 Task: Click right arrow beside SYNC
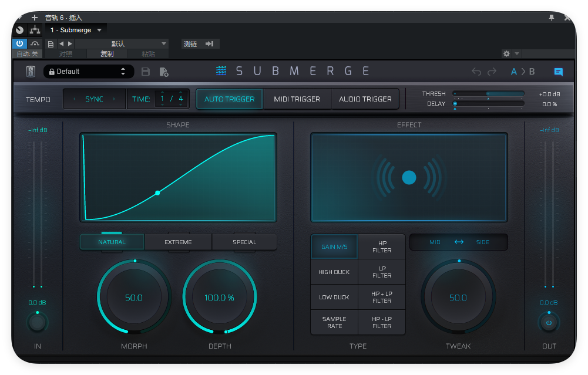pyautogui.click(x=114, y=99)
